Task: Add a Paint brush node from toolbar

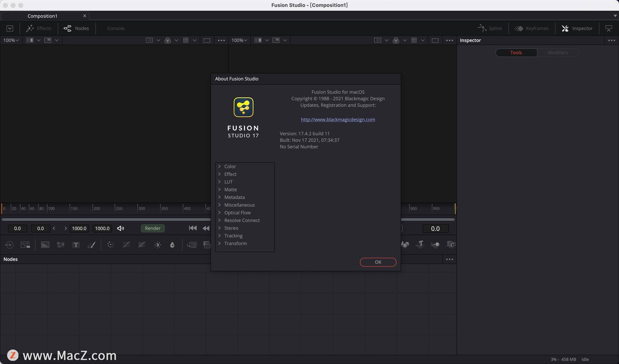Action: click(x=92, y=245)
